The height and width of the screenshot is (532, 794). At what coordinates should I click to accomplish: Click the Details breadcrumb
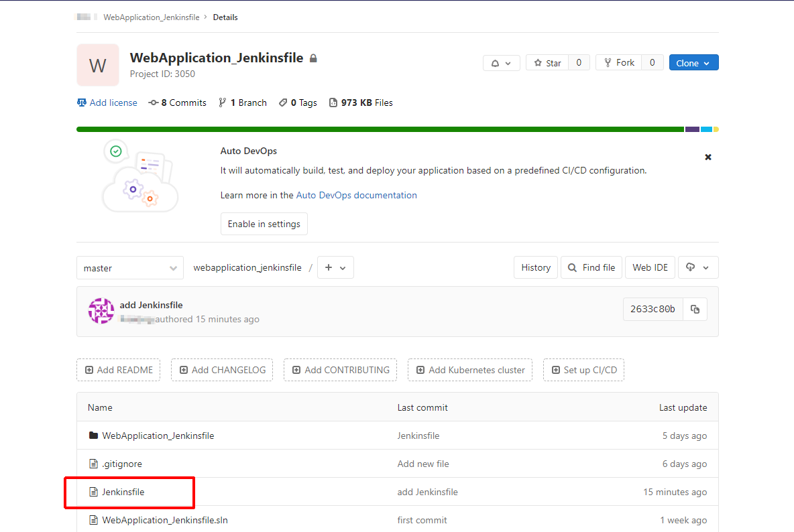tap(225, 17)
